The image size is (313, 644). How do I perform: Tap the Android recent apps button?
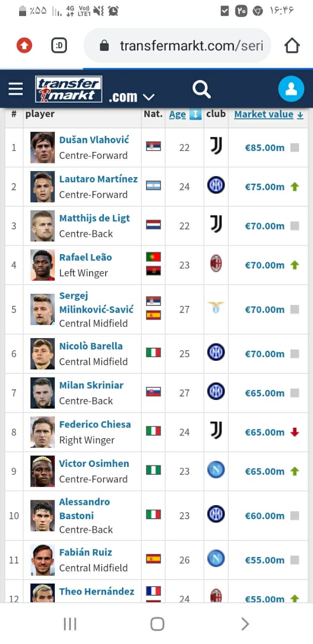[70, 624]
